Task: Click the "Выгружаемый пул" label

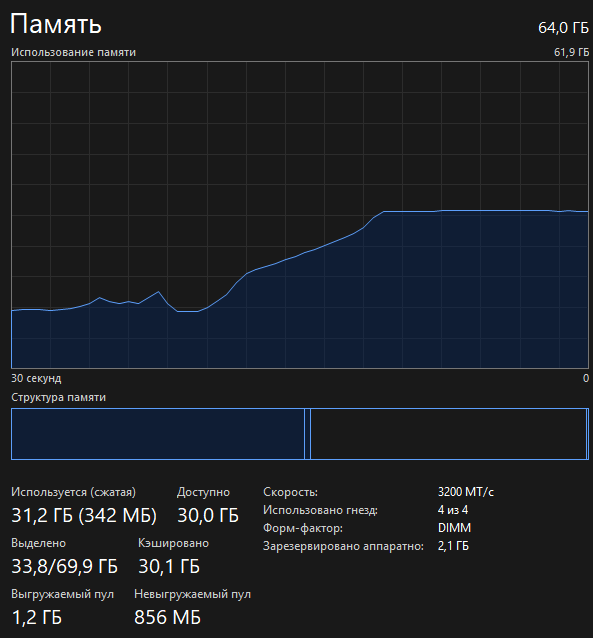Action: 62,594
